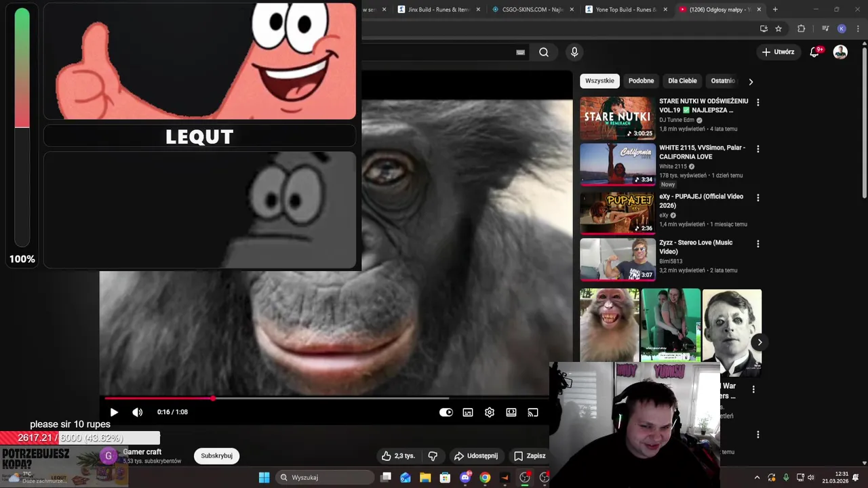Play the YouTube video

114,412
